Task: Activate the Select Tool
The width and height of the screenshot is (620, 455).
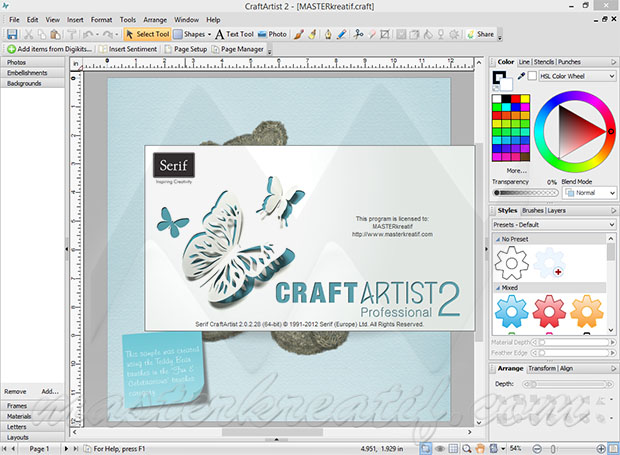Action: [147, 34]
